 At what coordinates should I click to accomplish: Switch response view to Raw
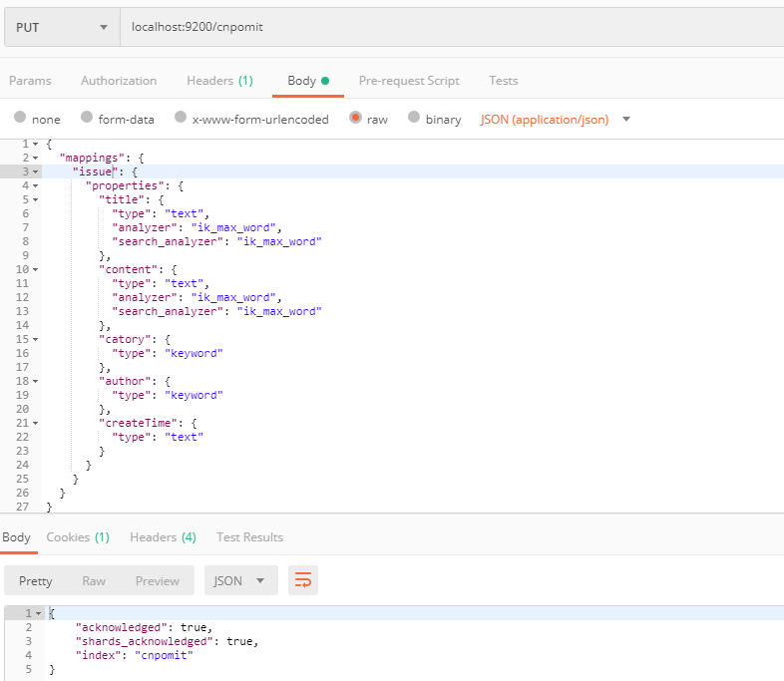94,581
